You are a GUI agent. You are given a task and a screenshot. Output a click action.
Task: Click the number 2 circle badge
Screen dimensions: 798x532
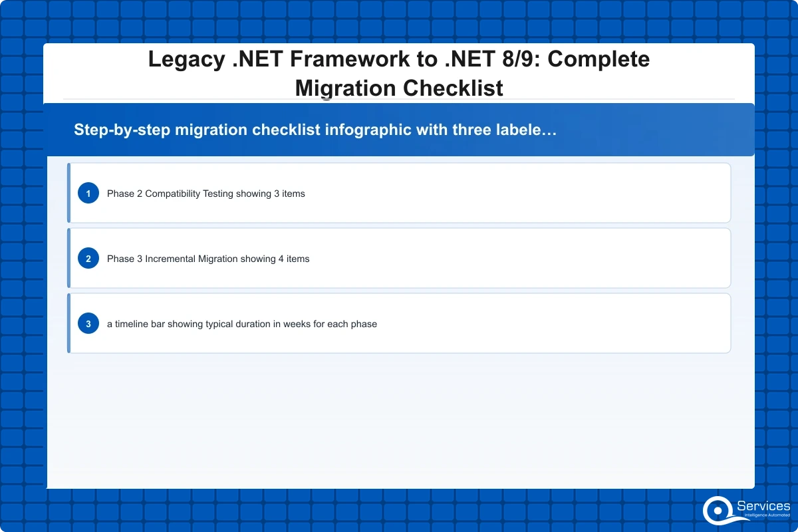[x=88, y=259]
